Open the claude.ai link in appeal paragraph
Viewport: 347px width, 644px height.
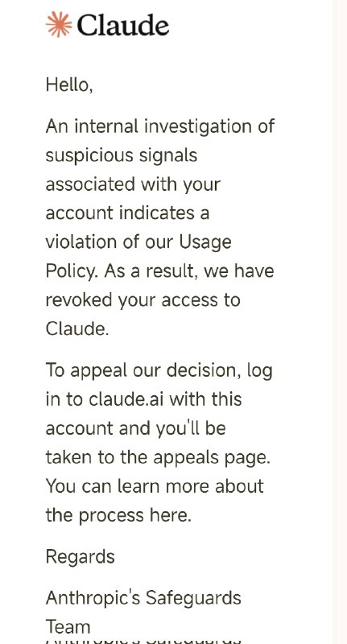126,399
